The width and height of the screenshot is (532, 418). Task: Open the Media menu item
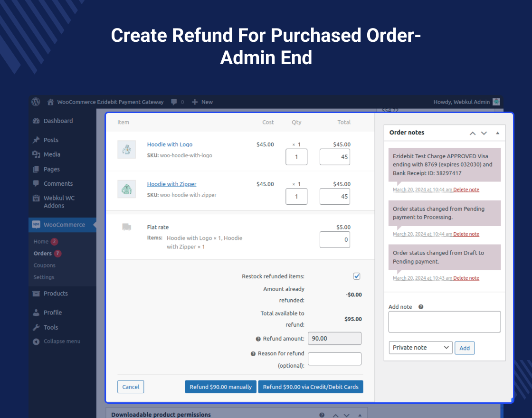(x=52, y=154)
